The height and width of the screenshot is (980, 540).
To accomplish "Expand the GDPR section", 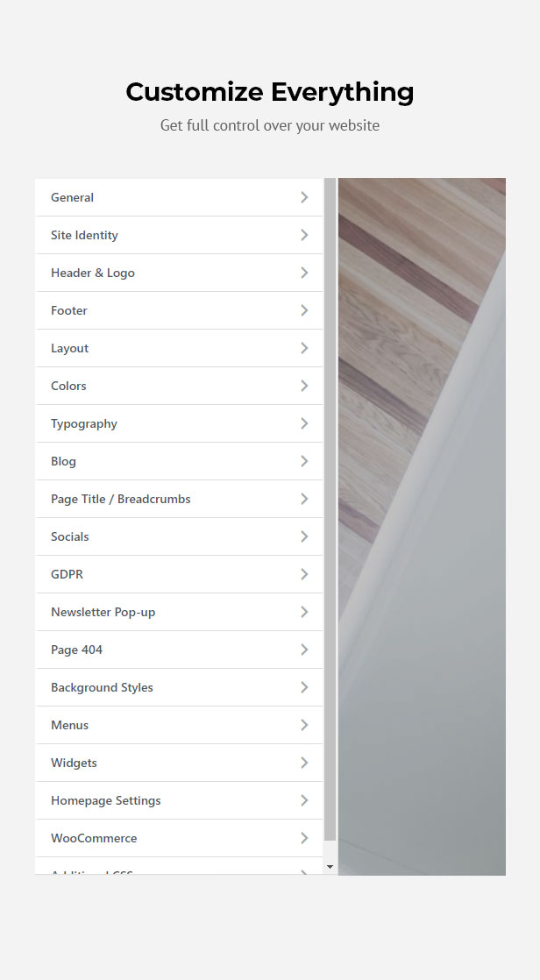I will click(x=179, y=574).
